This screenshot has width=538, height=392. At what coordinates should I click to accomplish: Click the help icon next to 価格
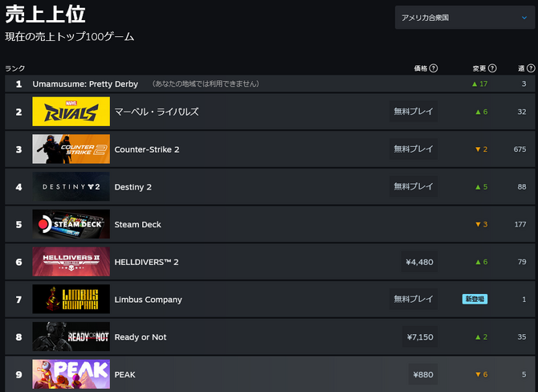click(434, 69)
